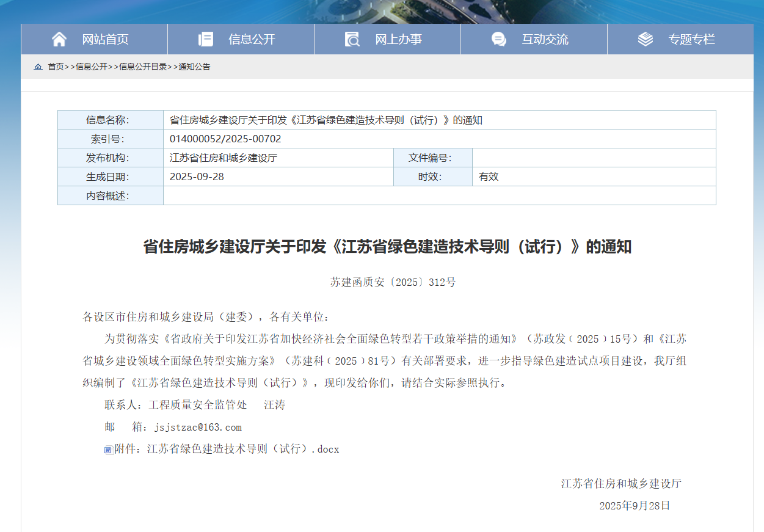Select the 互动交流 menu item
764x532 pixels.
tap(545, 39)
